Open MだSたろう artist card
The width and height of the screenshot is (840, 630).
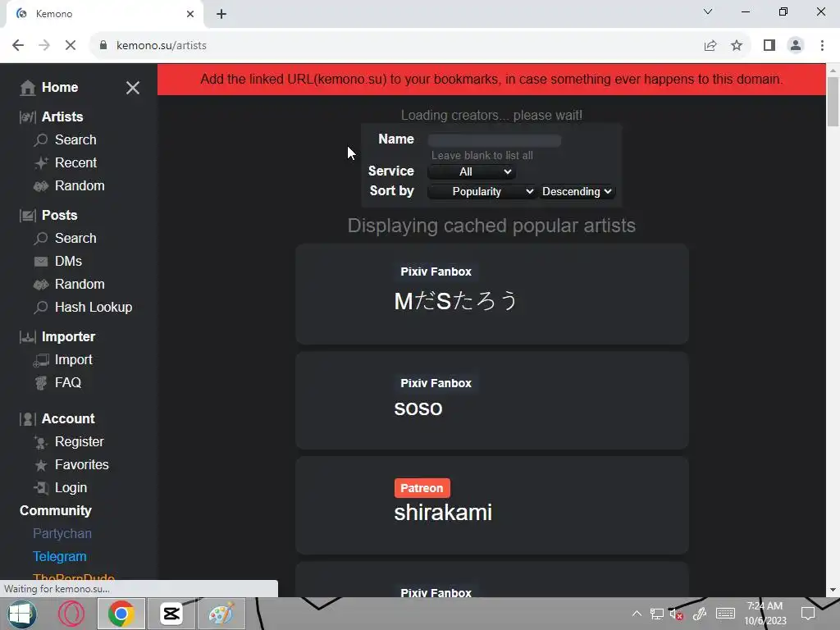click(x=492, y=294)
